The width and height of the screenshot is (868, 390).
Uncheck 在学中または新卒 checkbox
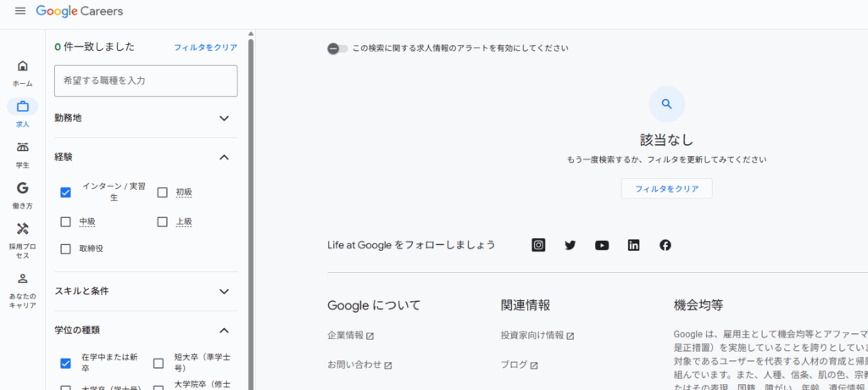tap(66, 364)
